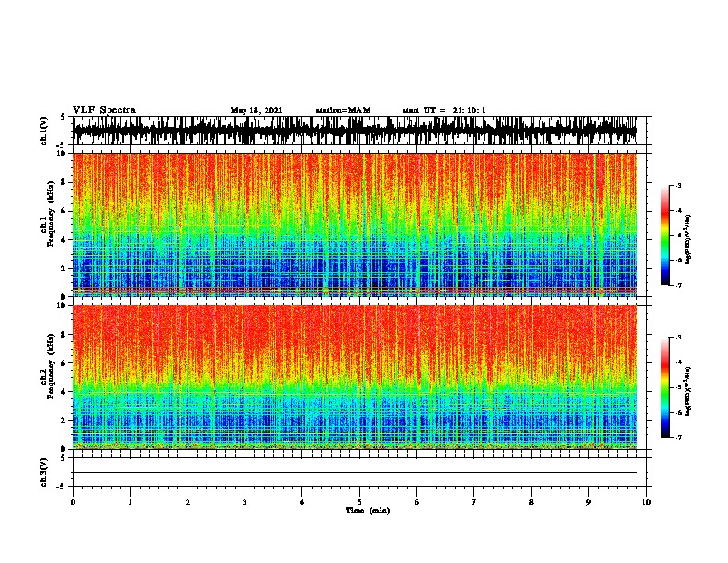This screenshot has height=563, width=728.
Task: Click time axis tick label "9"
Action: tap(588, 502)
